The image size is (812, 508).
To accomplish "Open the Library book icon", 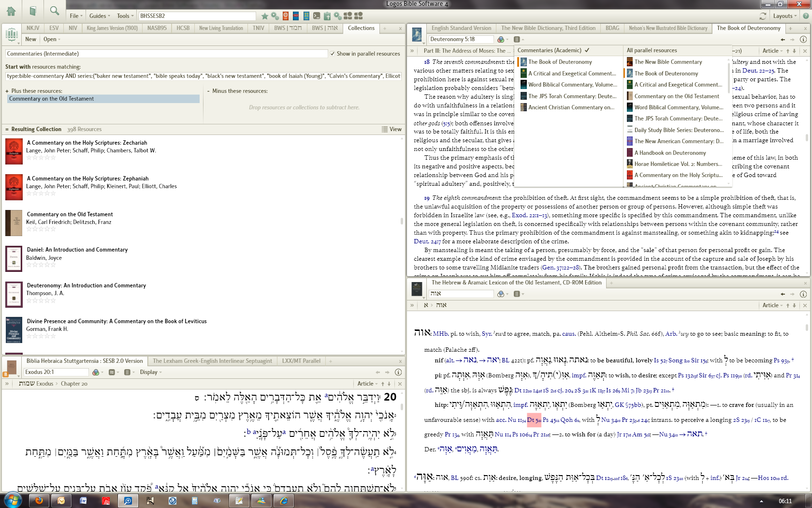I will point(33,11).
